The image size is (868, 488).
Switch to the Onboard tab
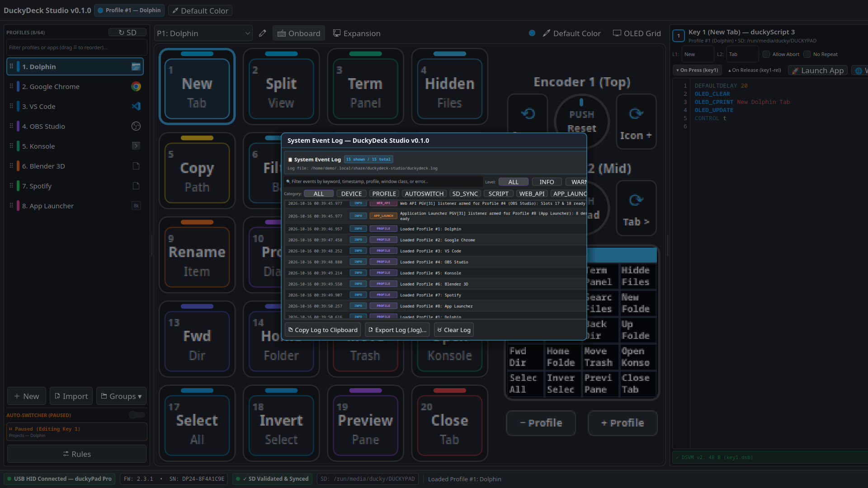pyautogui.click(x=299, y=33)
